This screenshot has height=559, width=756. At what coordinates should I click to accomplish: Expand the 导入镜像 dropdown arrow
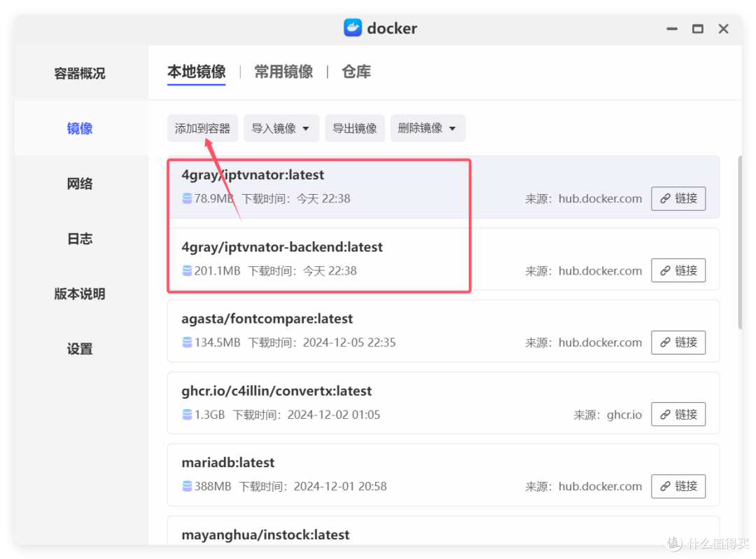point(306,128)
